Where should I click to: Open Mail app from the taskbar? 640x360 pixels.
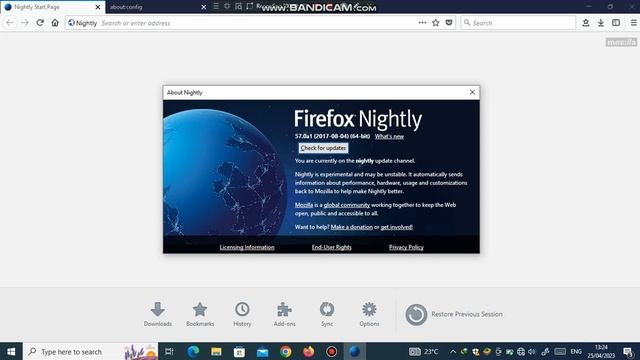tap(262, 351)
